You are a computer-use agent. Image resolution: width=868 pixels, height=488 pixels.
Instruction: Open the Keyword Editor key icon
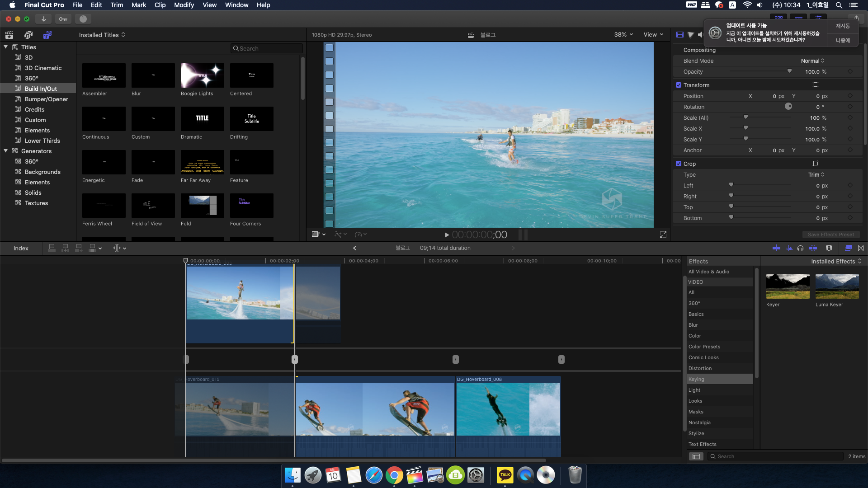coord(63,19)
